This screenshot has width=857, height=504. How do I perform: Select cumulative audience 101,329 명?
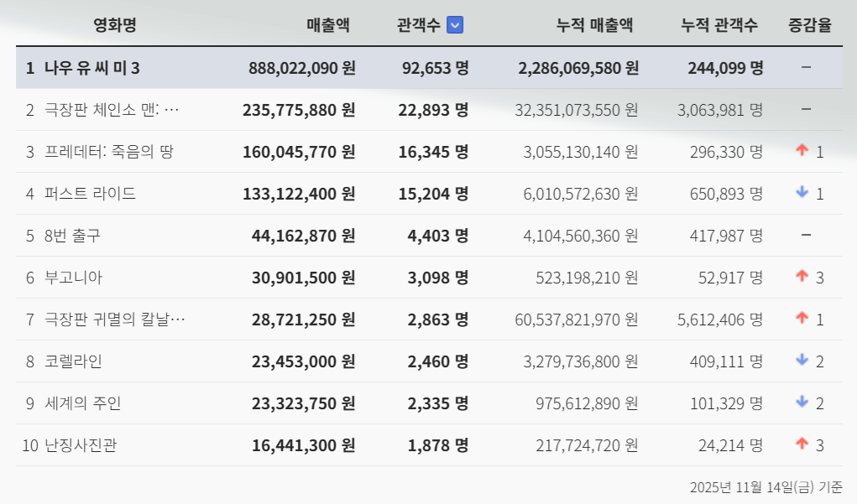coord(726,403)
